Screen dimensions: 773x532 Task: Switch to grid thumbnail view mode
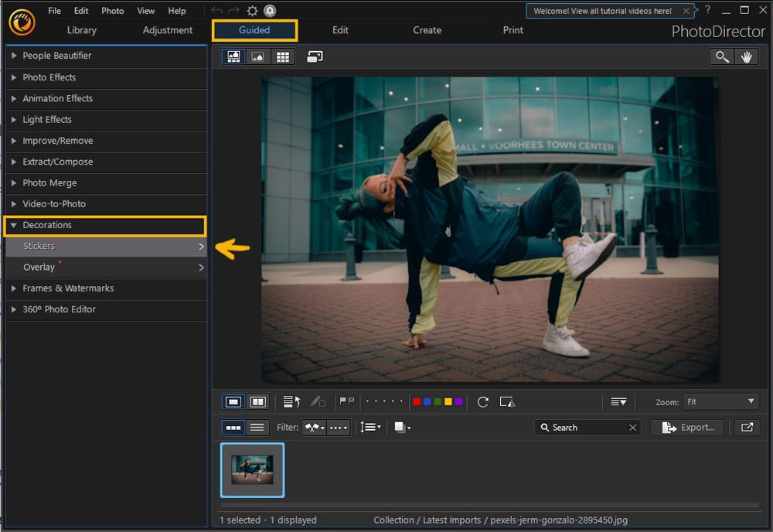(x=283, y=56)
